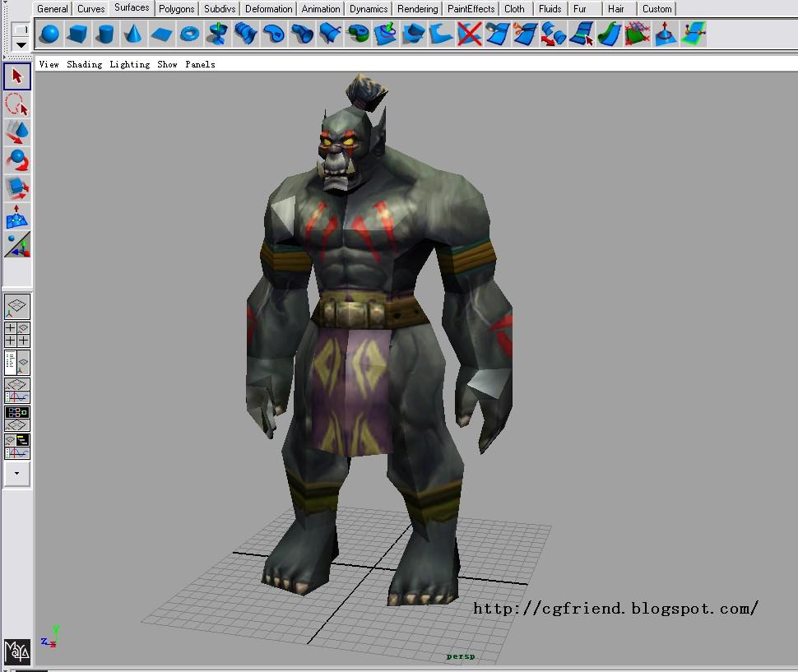Activate the Select tool arrow

click(x=17, y=76)
